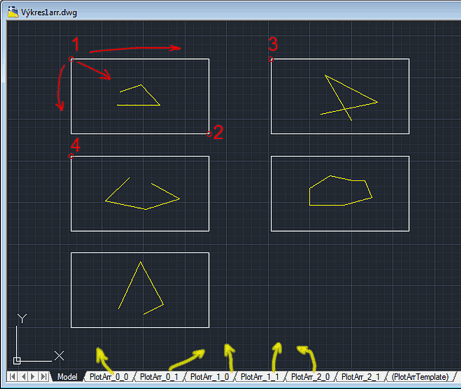
Task: Select the PlotArr_1_0 layout tab
Action: tap(210, 377)
